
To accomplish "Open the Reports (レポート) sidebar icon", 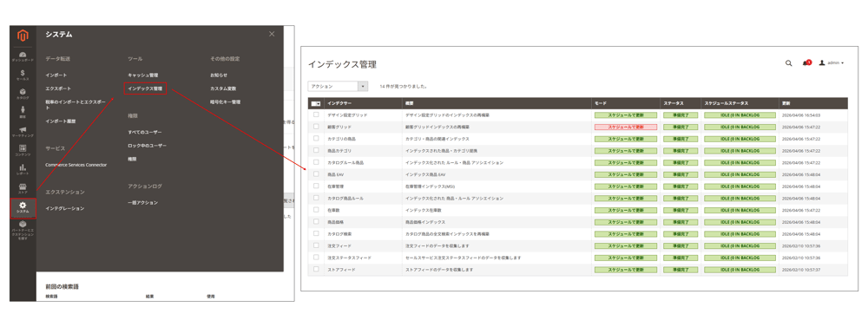I will 23,169.
